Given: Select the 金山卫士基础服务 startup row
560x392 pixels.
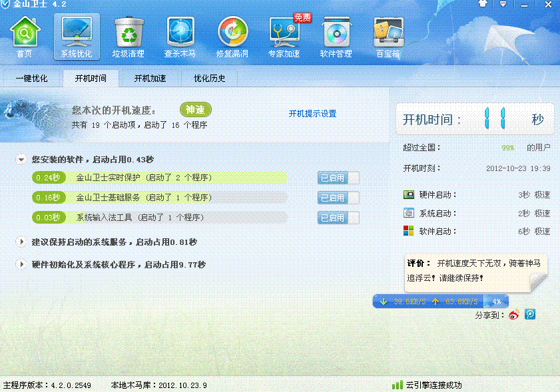Looking at the screenshot, I should [160, 198].
